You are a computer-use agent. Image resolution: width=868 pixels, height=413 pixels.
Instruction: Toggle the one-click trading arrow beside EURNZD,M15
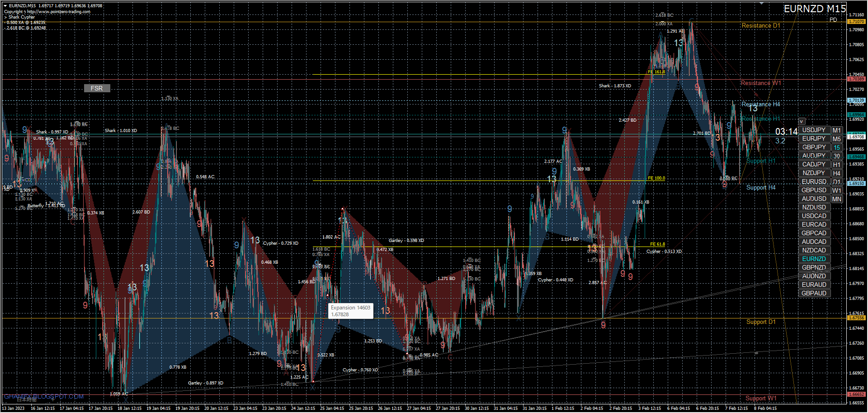pos(5,6)
